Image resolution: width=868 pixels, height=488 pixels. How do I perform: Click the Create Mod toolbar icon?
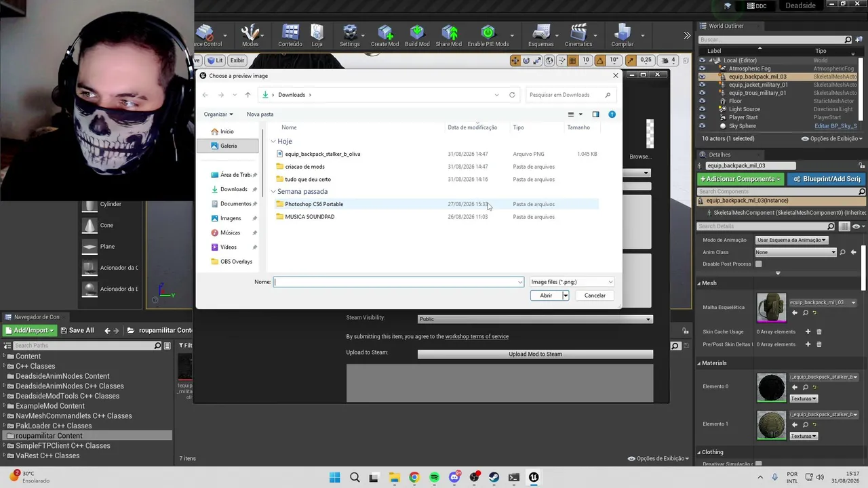tap(384, 35)
